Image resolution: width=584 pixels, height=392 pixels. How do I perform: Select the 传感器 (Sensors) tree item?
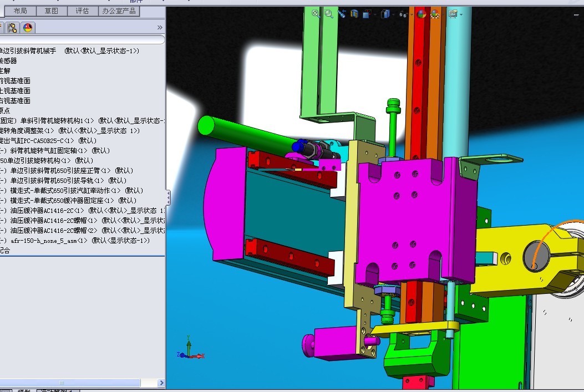click(8, 60)
